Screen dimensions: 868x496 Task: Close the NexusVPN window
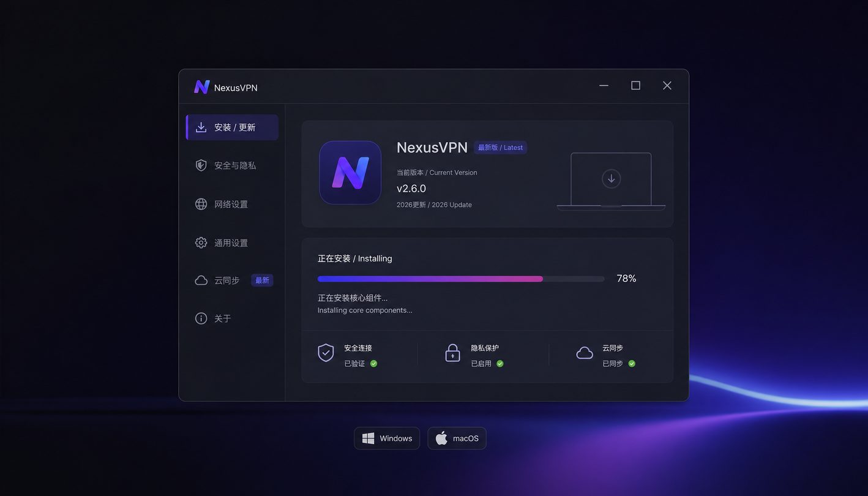click(x=667, y=86)
